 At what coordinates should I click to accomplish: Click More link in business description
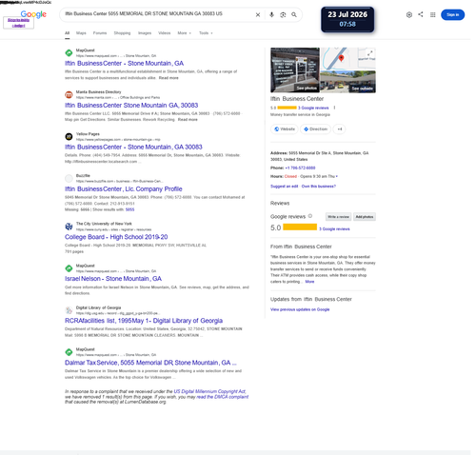(x=309, y=282)
